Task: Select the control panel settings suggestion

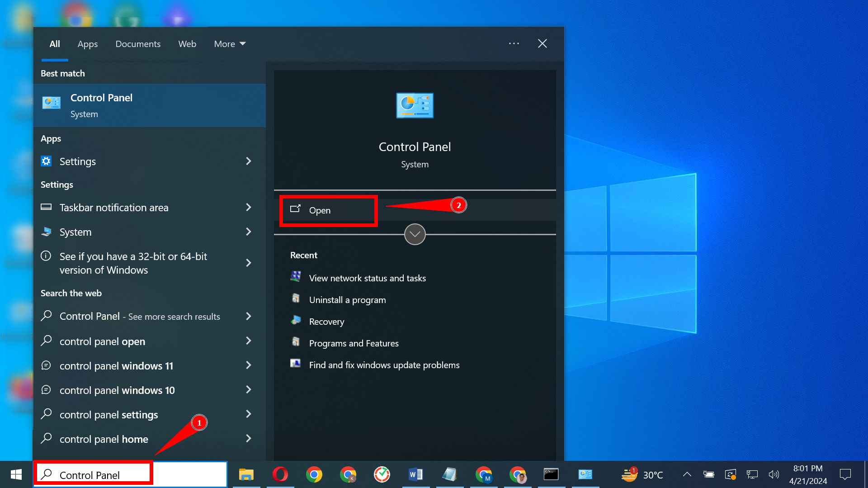Action: pyautogui.click(x=150, y=414)
